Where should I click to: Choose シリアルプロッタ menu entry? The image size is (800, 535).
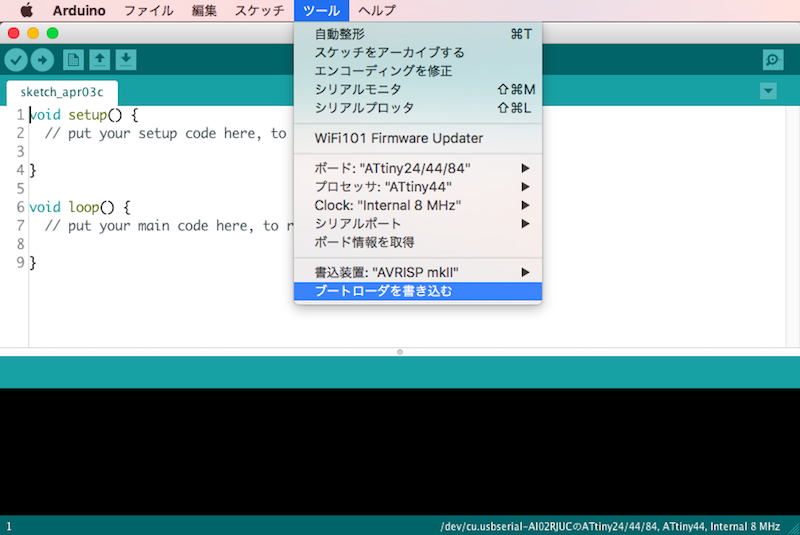tap(418, 108)
